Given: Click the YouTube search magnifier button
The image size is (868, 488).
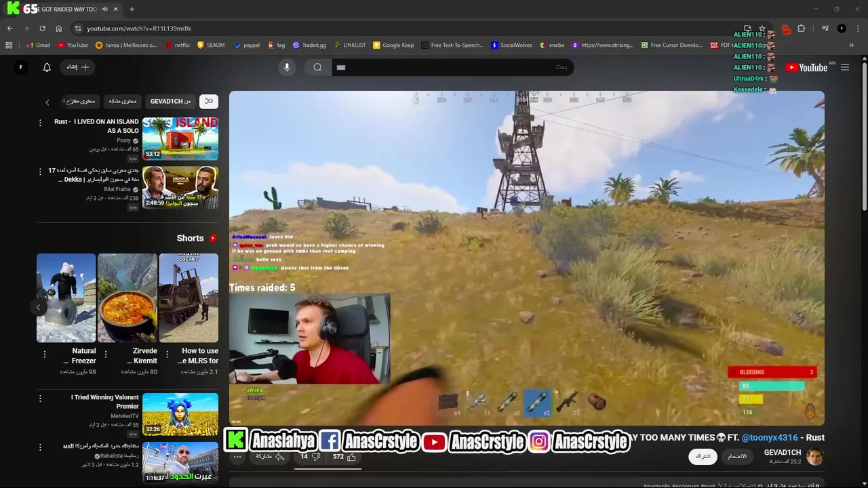Looking at the screenshot, I should 317,67.
